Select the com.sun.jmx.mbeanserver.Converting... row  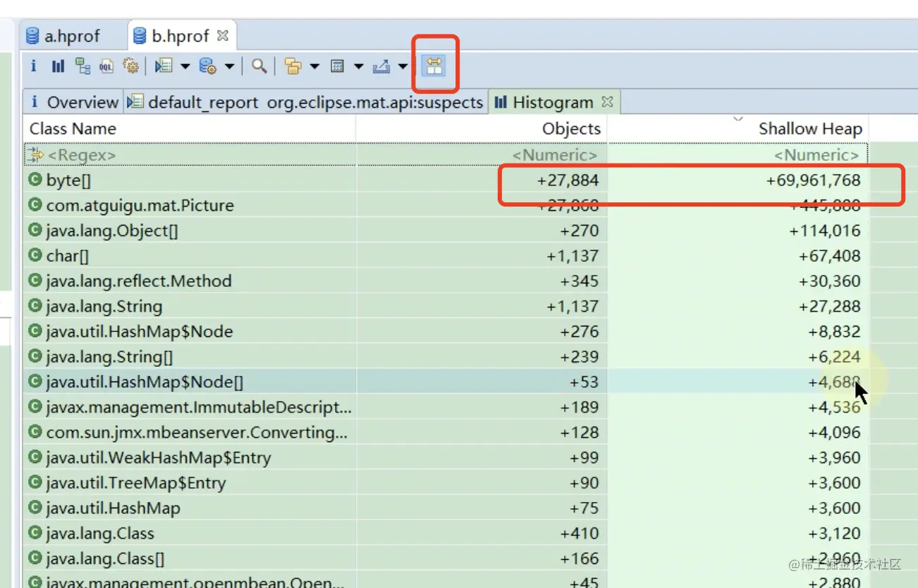point(197,432)
